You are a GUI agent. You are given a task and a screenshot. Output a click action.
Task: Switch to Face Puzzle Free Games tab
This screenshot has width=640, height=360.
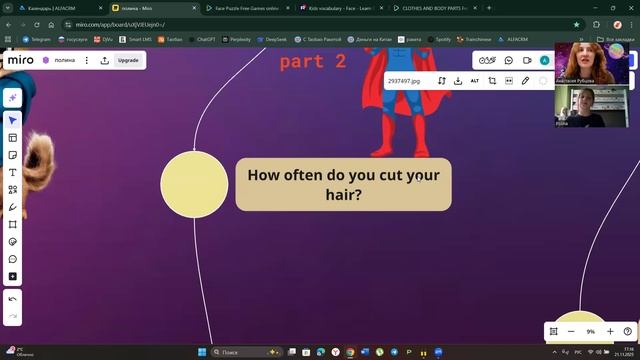247,8
